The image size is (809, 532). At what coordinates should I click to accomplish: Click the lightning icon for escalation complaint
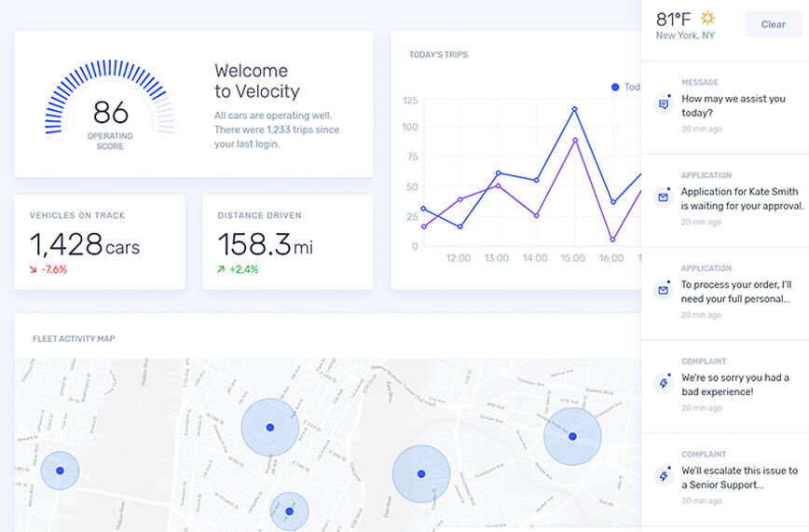tap(664, 476)
